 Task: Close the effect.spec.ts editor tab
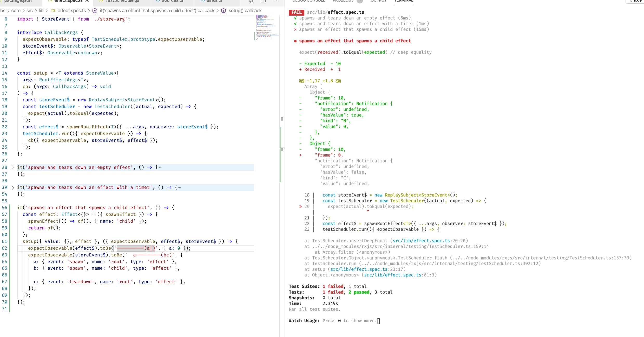click(x=87, y=1)
